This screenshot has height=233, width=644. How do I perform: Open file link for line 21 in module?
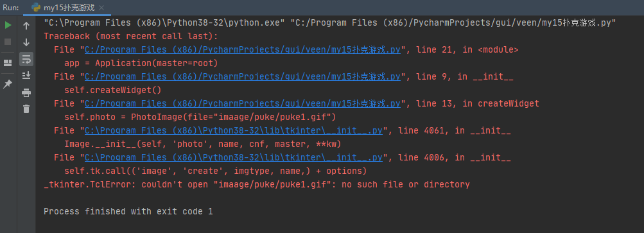point(242,50)
